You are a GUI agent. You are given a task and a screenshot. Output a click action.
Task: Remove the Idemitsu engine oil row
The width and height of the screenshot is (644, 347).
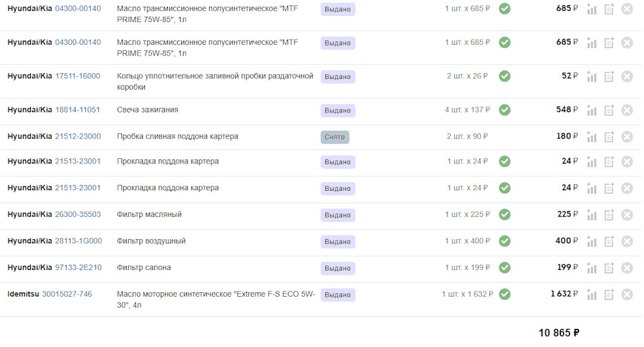(x=627, y=295)
